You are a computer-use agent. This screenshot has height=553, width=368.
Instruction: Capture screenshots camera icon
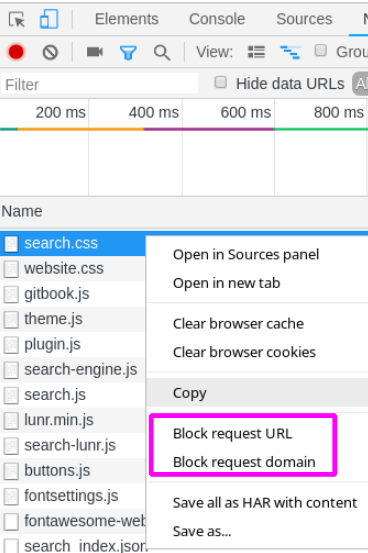(x=95, y=52)
